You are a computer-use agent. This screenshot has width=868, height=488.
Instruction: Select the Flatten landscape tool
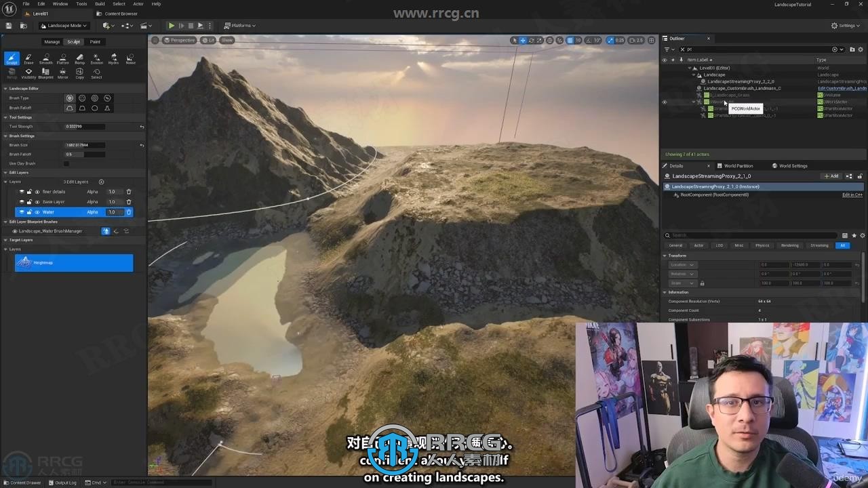pyautogui.click(x=62, y=58)
